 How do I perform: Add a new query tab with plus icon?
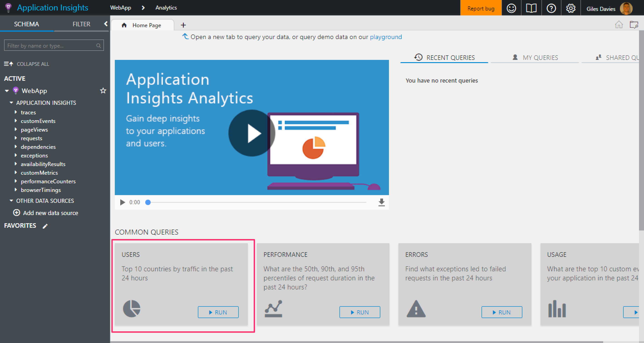[183, 25]
